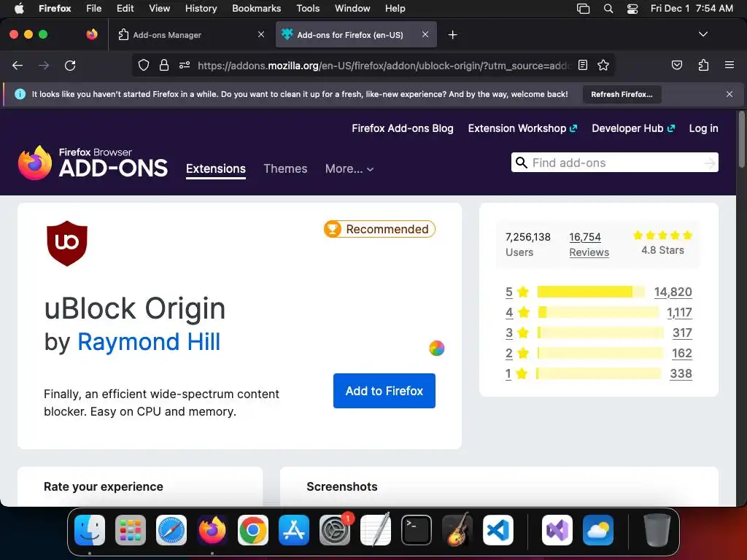This screenshot has width=747, height=560.
Task: Filter reviews by 1 star rating
Action: click(517, 374)
